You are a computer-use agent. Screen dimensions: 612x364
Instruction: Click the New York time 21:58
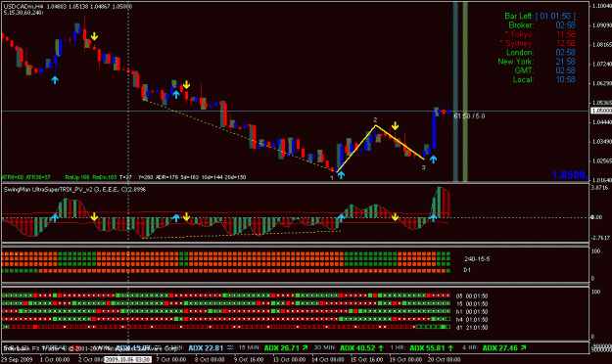coord(565,62)
